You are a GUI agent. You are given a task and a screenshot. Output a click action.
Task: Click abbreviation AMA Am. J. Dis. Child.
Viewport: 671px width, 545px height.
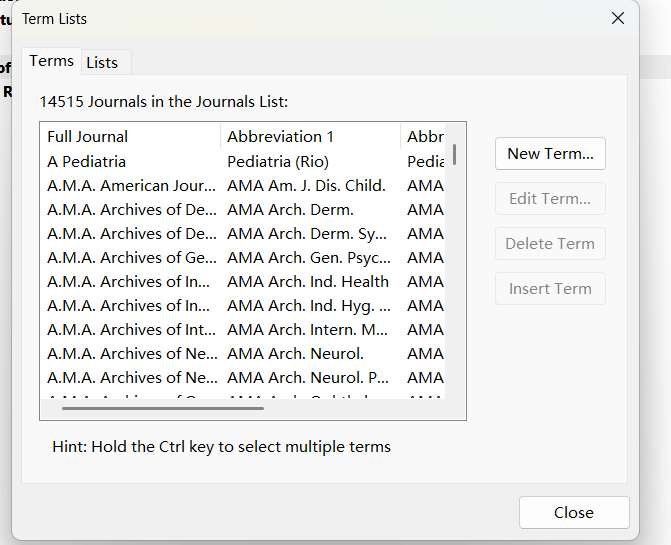click(x=306, y=186)
